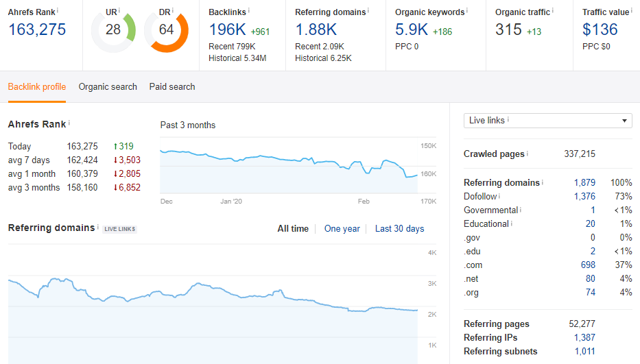Click info icon next to Educational
This screenshot has height=364, width=640.
(x=512, y=223)
